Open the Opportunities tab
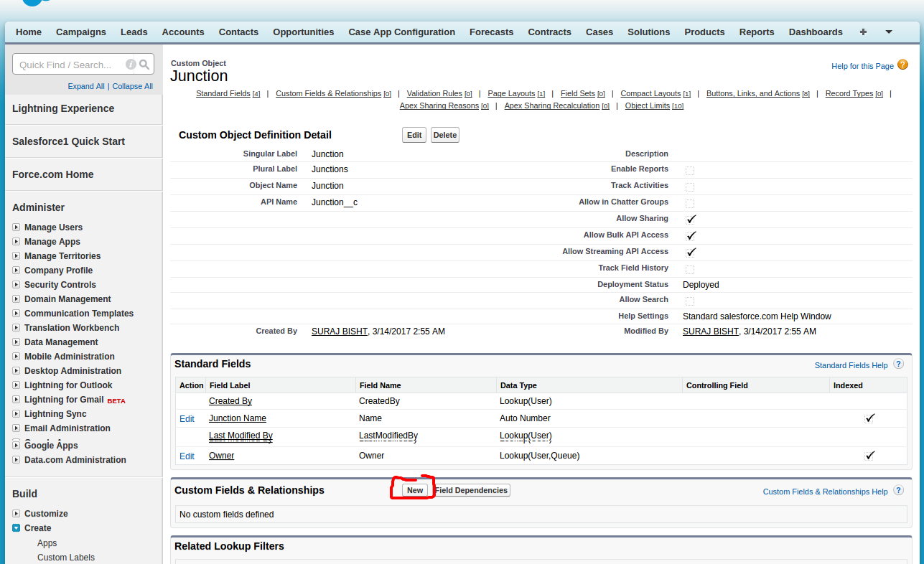Screen dimensions: 924x564 coord(303,32)
